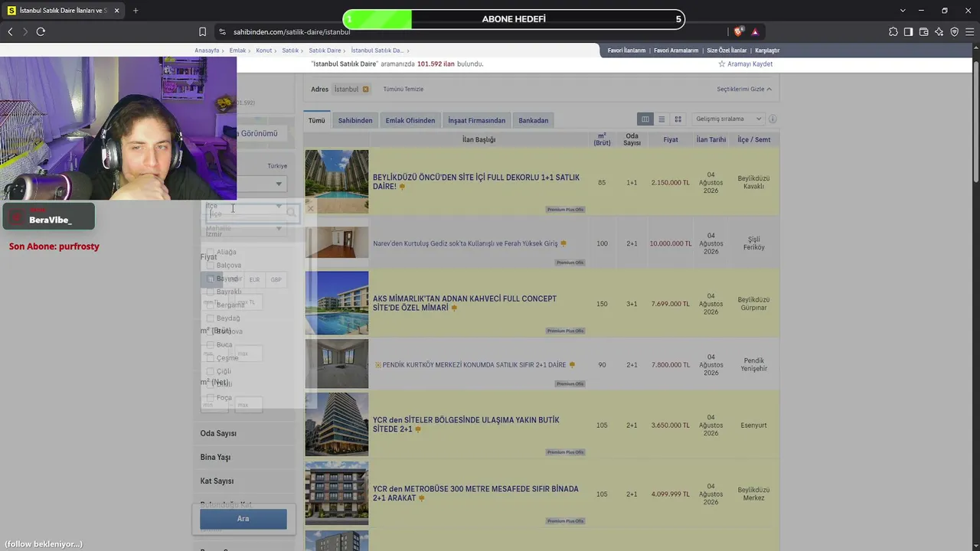Bookmark this page using the bookmark icon
980x551 pixels.
[202, 31]
